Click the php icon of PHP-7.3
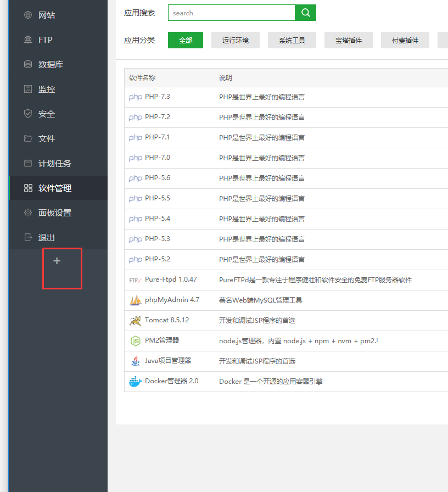The image size is (448, 492). (x=136, y=97)
